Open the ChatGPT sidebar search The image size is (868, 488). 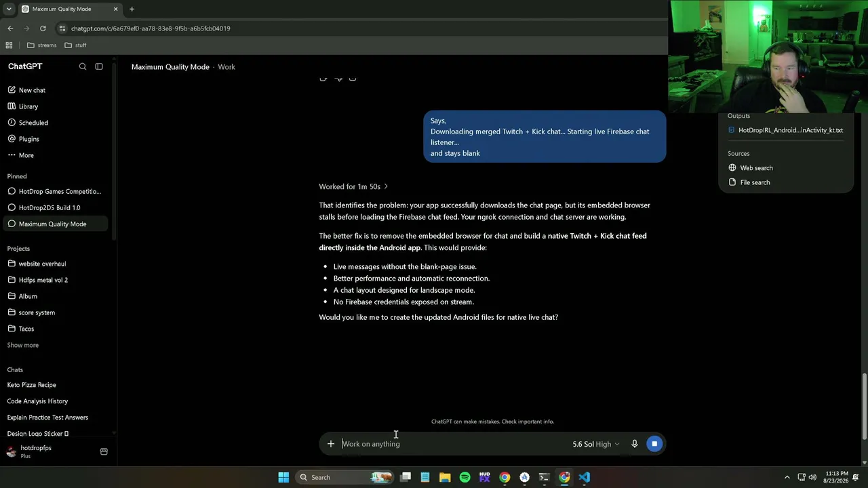click(x=83, y=66)
